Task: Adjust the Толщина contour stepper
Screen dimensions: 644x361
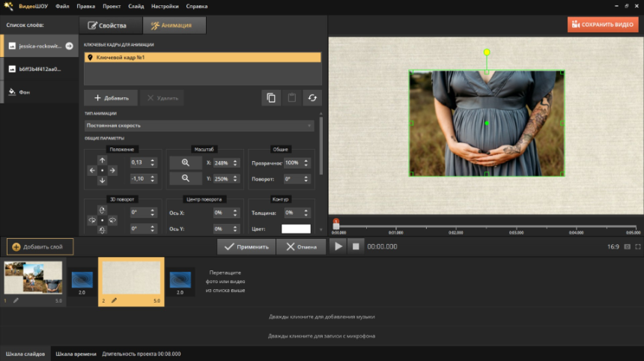Action: [x=306, y=213]
